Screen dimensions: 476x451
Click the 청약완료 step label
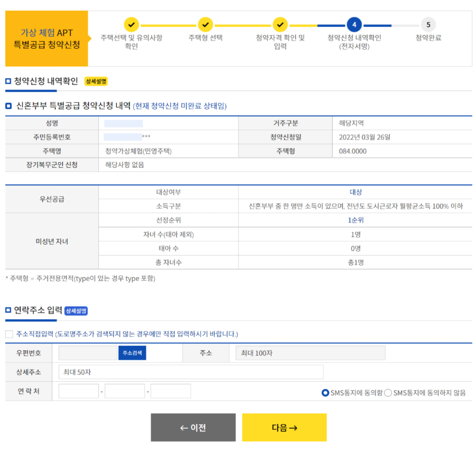428,38
